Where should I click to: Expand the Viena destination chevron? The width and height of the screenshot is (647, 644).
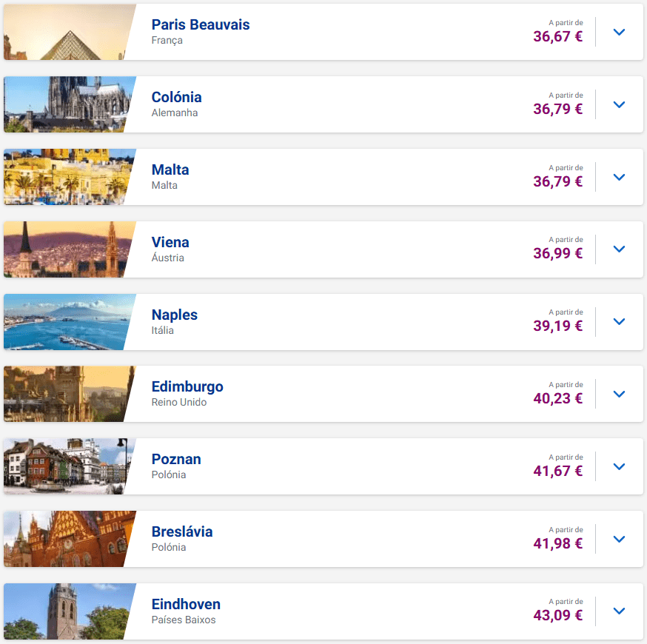point(620,249)
